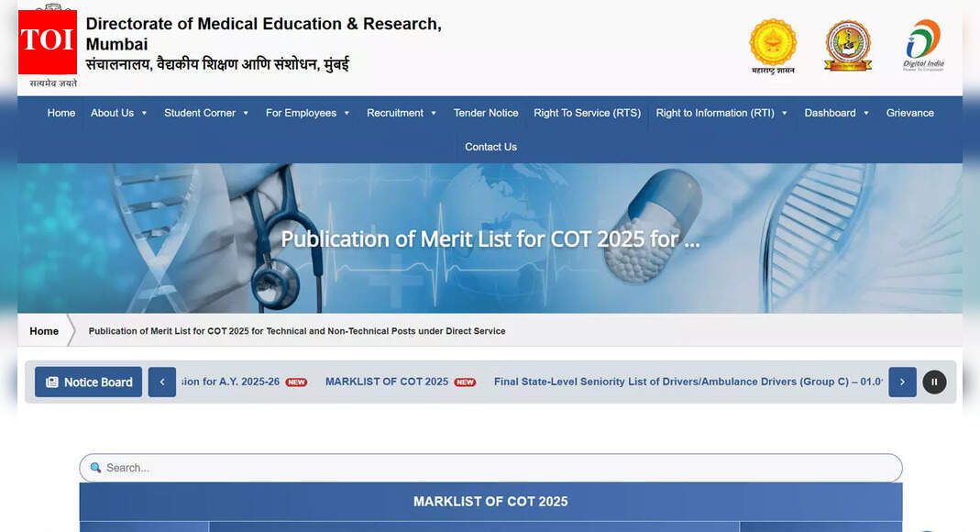Pause the scrolling notice ticker
The height and width of the screenshot is (532, 980).
[934, 382]
